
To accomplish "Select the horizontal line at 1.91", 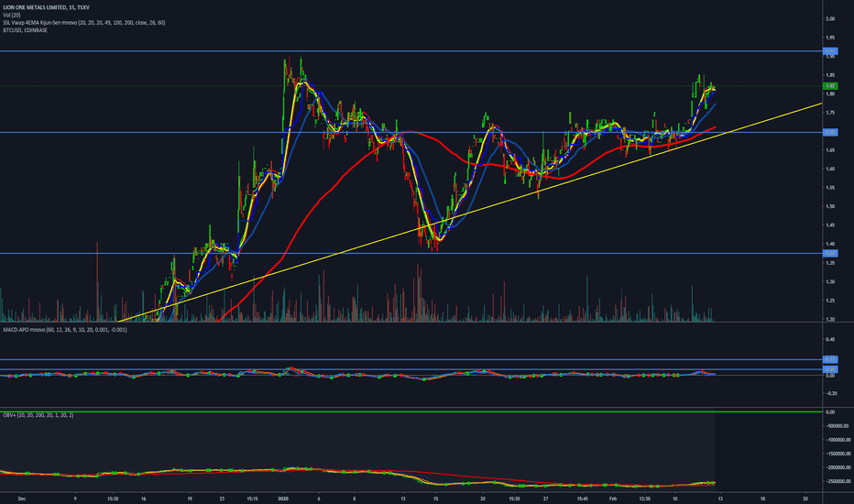I will (411, 51).
